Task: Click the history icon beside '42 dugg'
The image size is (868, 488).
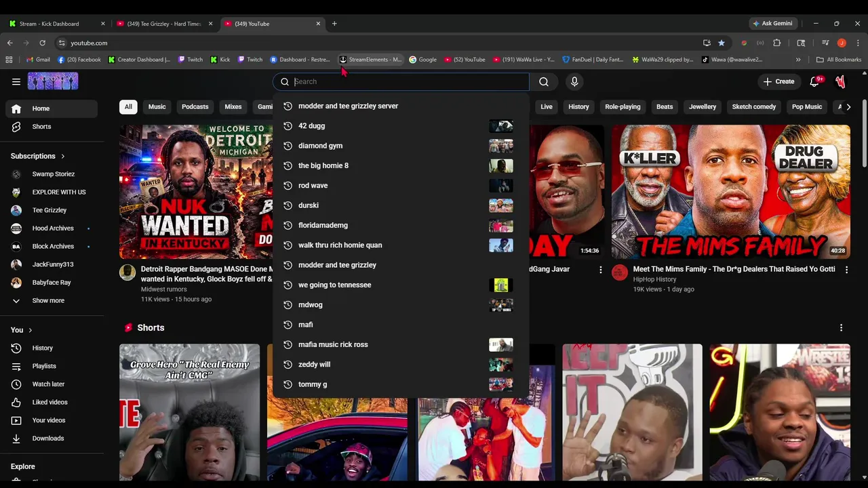Action: (x=288, y=126)
